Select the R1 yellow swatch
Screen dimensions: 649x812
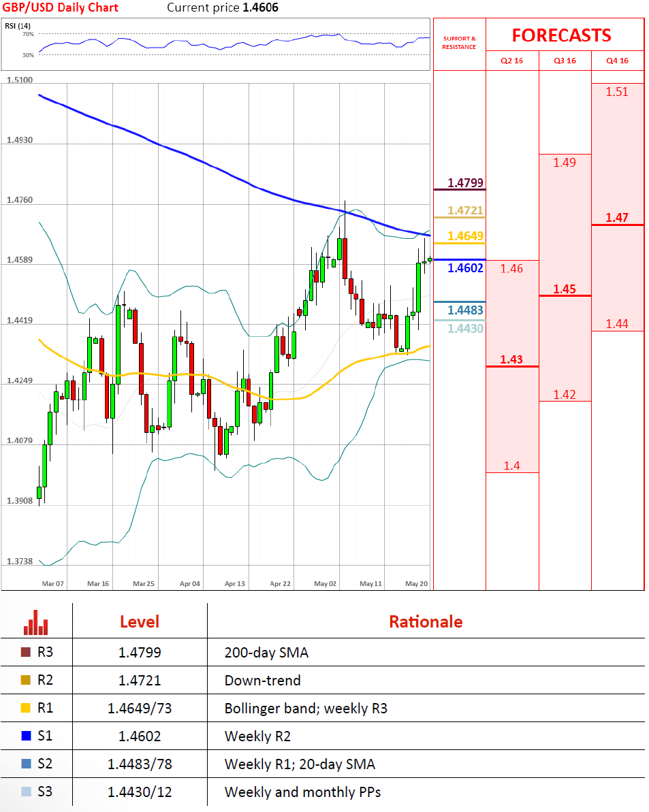tap(26, 708)
